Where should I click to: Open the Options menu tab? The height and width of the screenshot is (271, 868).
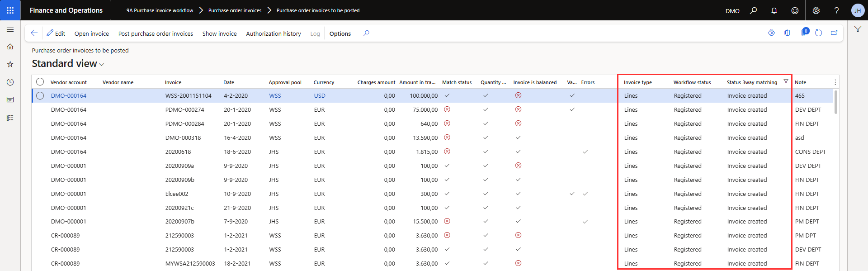(x=340, y=33)
